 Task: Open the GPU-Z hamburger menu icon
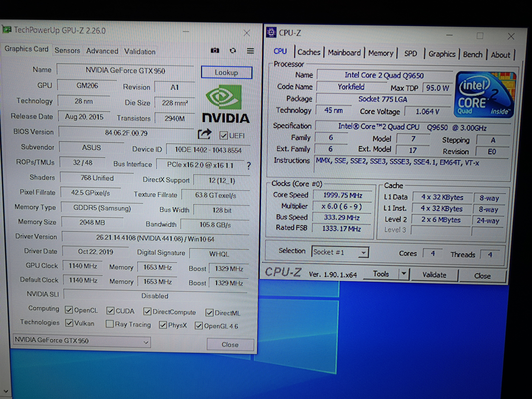[x=250, y=51]
